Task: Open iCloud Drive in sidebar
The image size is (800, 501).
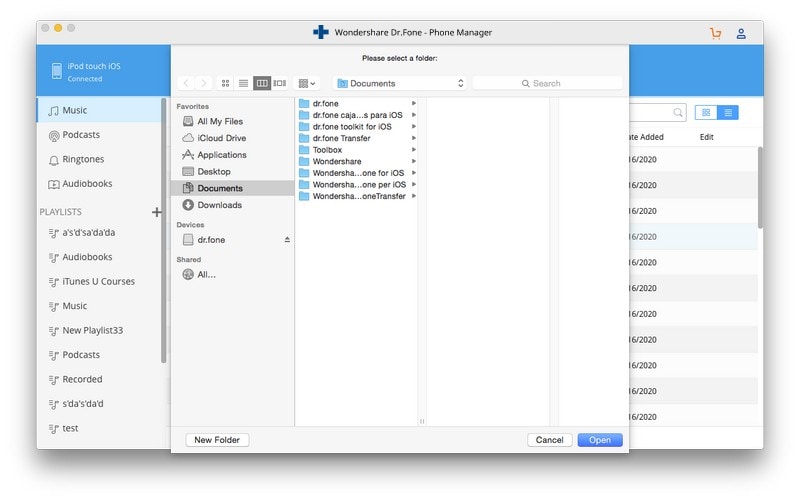Action: pos(221,138)
